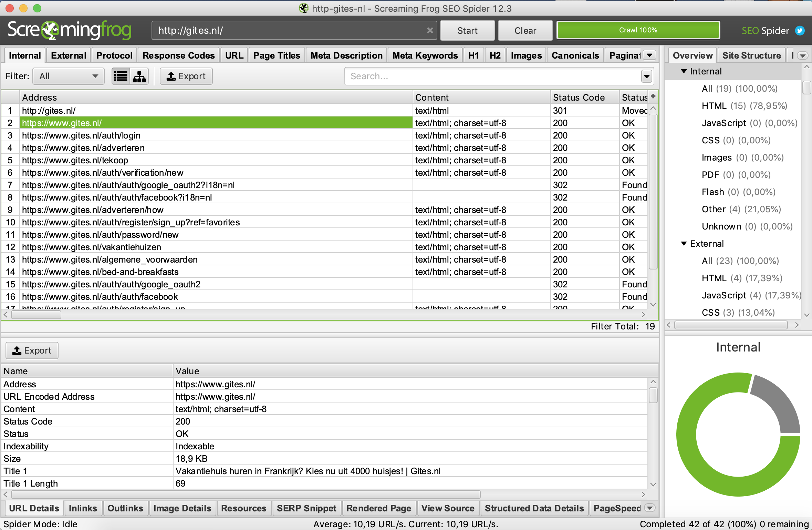
Task: Sort by the Content column header
Action: click(x=481, y=98)
